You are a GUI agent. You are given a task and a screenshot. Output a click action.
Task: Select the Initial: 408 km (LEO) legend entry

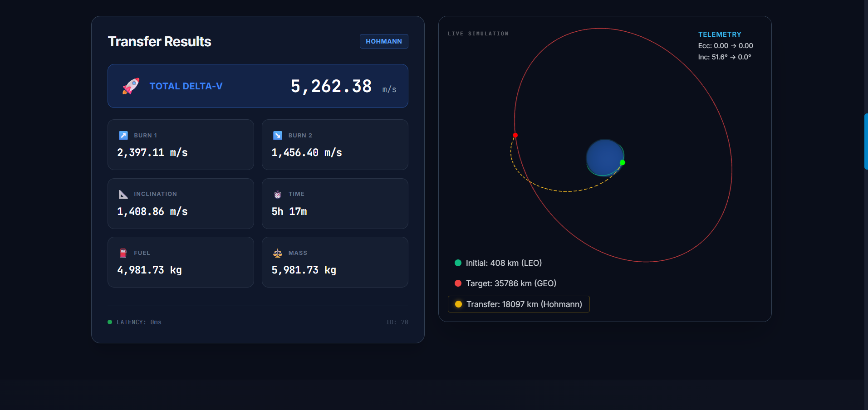pos(498,263)
